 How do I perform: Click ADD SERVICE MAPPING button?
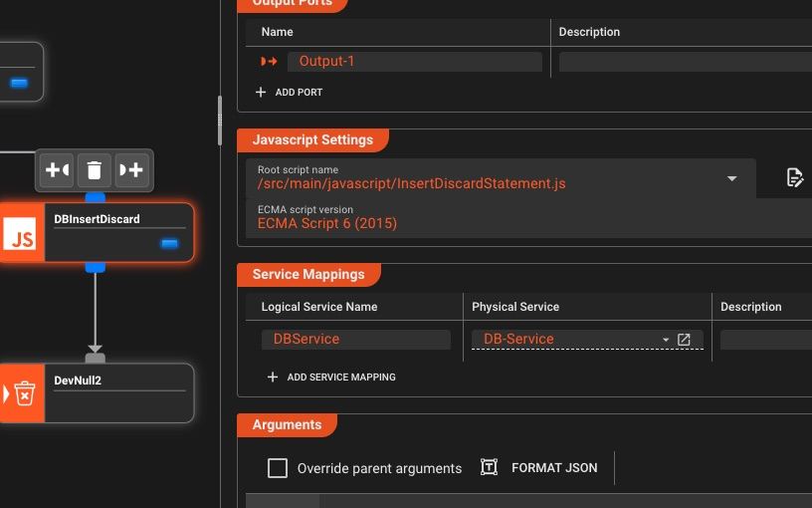coord(331,377)
